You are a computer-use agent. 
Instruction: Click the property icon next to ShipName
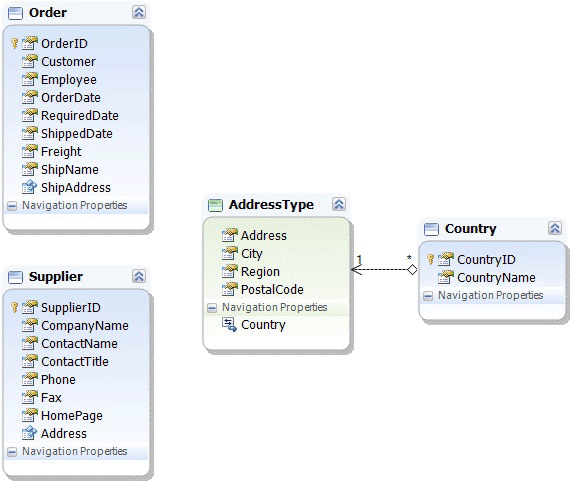(30, 169)
